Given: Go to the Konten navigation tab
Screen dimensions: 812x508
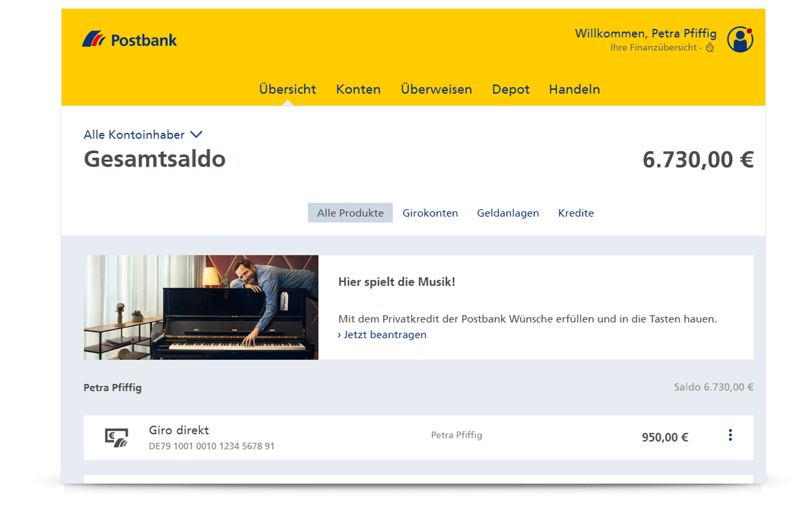Looking at the screenshot, I should click(358, 89).
